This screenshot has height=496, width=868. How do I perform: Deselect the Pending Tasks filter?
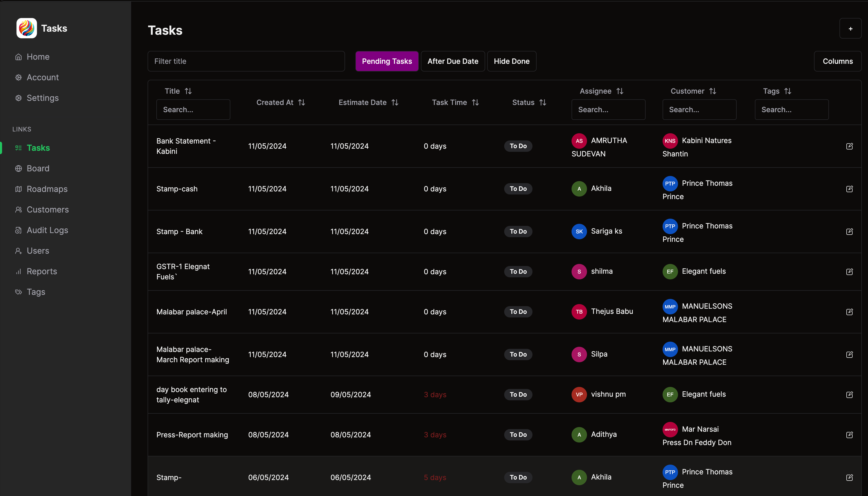(387, 61)
